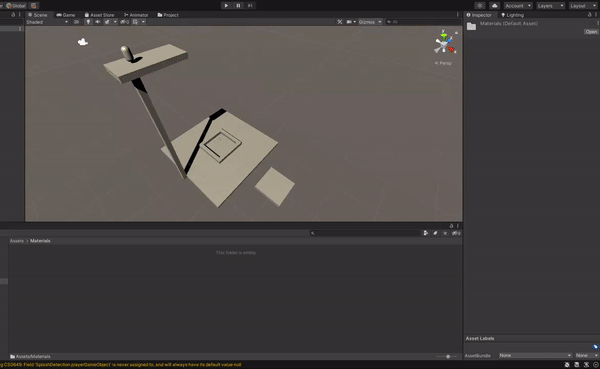Screen dimensions: 600x369
Task: Click the Scene view search field
Action: (423, 22)
